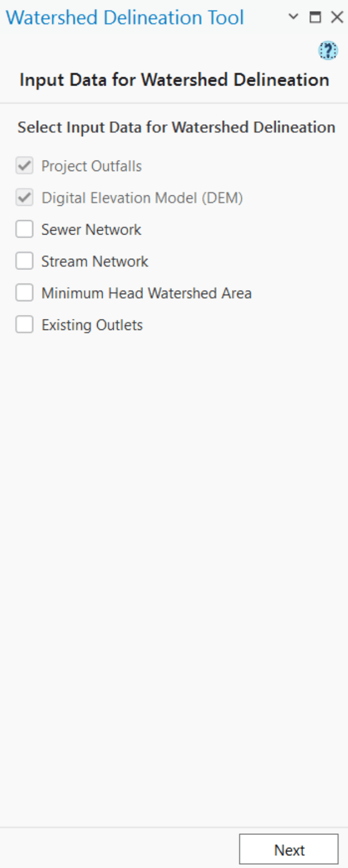Enable the Sewer Network checkbox
This screenshot has width=348, height=868.
click(24, 229)
